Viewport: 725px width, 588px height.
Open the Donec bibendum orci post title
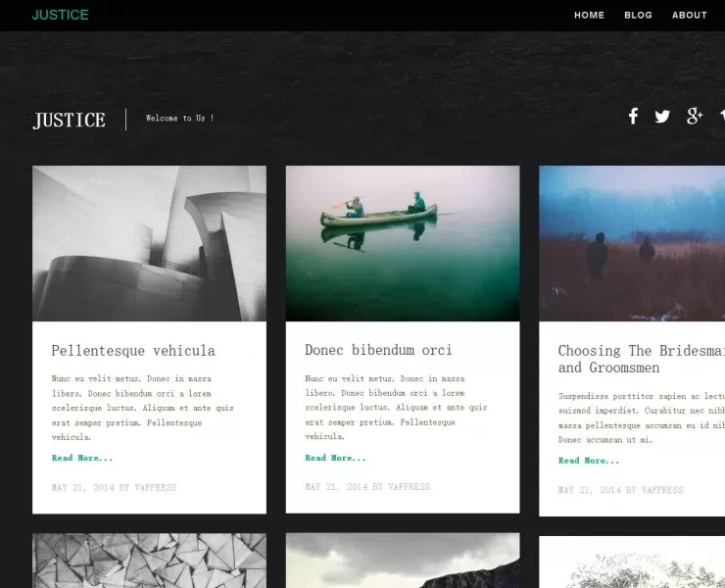pyautogui.click(x=378, y=350)
